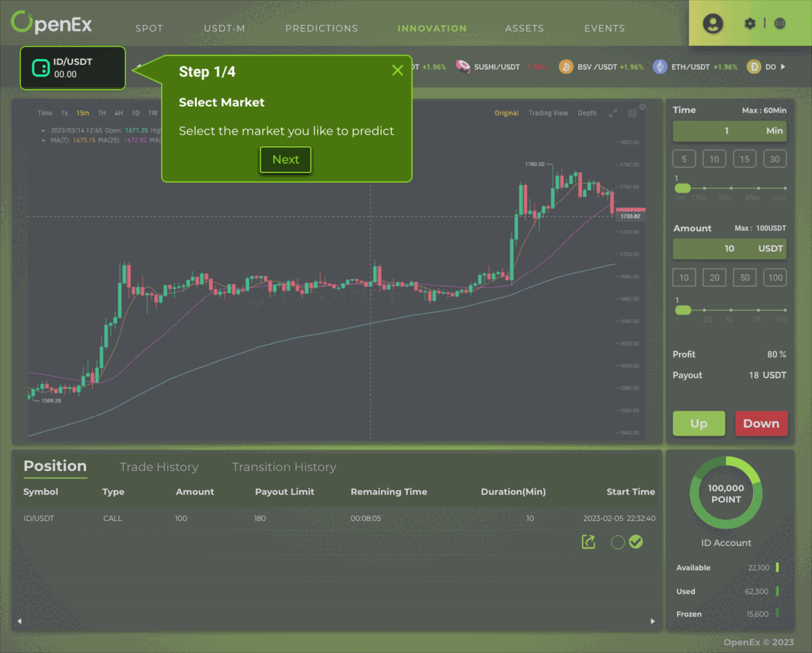
Task: Switch chart to Original view
Action: pos(506,113)
